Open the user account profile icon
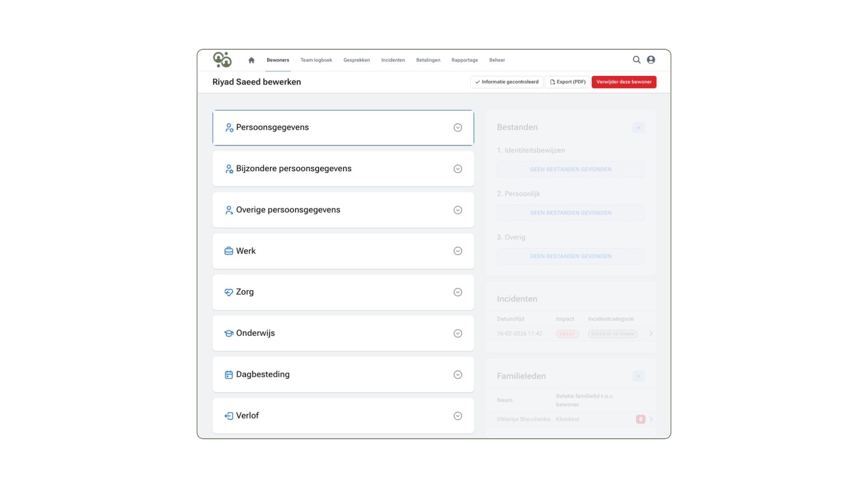 click(651, 60)
